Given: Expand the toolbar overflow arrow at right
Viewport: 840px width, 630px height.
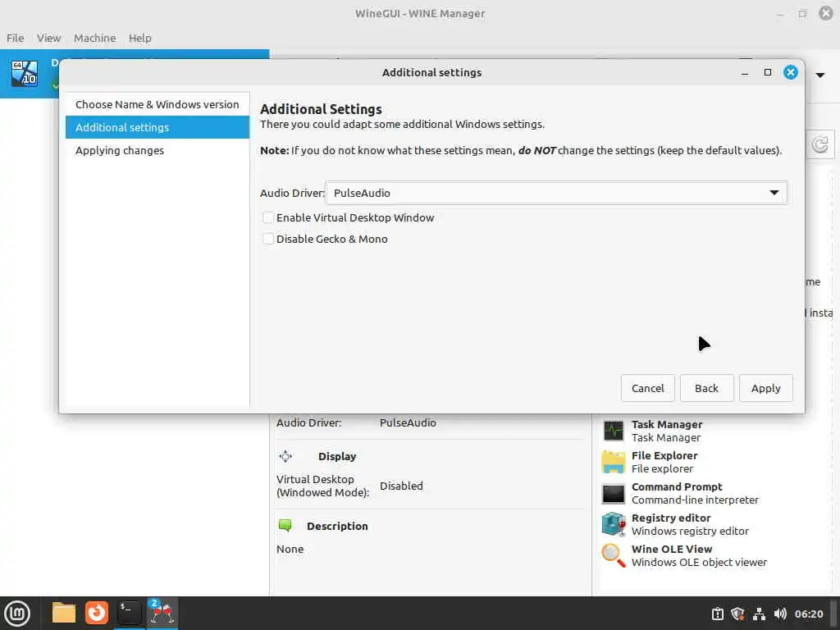Looking at the screenshot, I should 820,75.
